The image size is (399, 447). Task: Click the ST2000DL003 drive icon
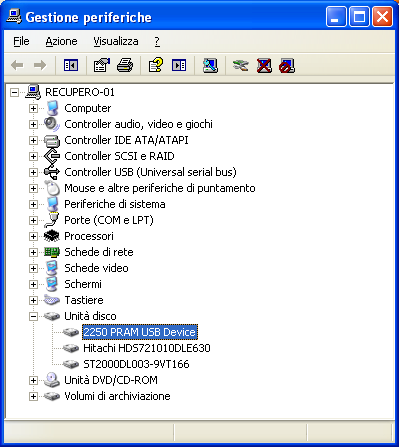71,364
